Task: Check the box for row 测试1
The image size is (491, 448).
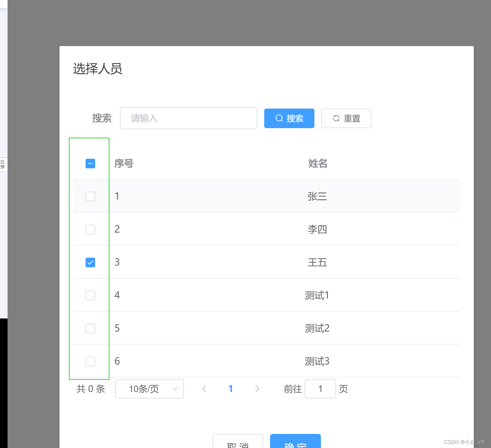Action: (90, 295)
